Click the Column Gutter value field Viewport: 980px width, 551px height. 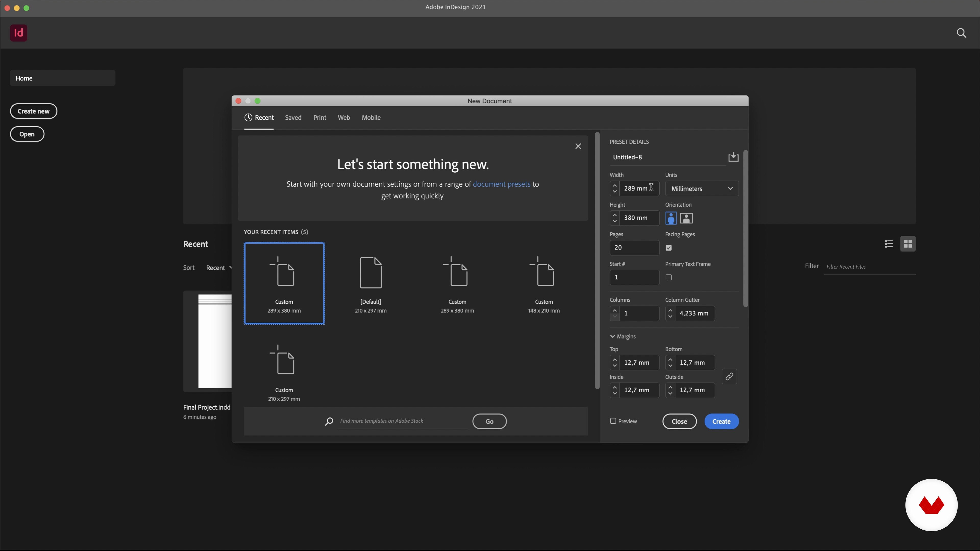(695, 313)
